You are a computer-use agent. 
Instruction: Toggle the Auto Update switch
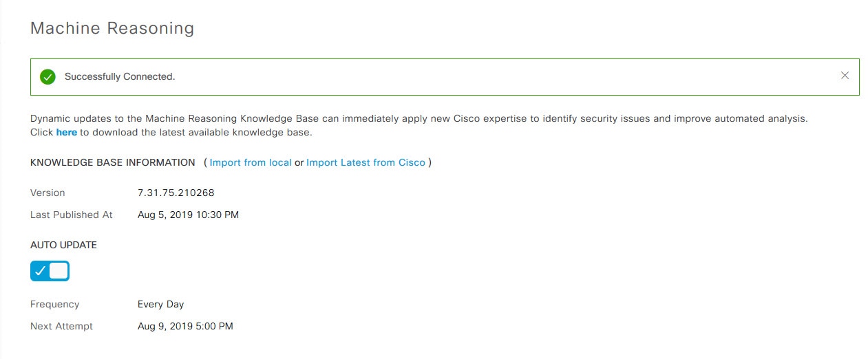pyautogui.click(x=50, y=271)
